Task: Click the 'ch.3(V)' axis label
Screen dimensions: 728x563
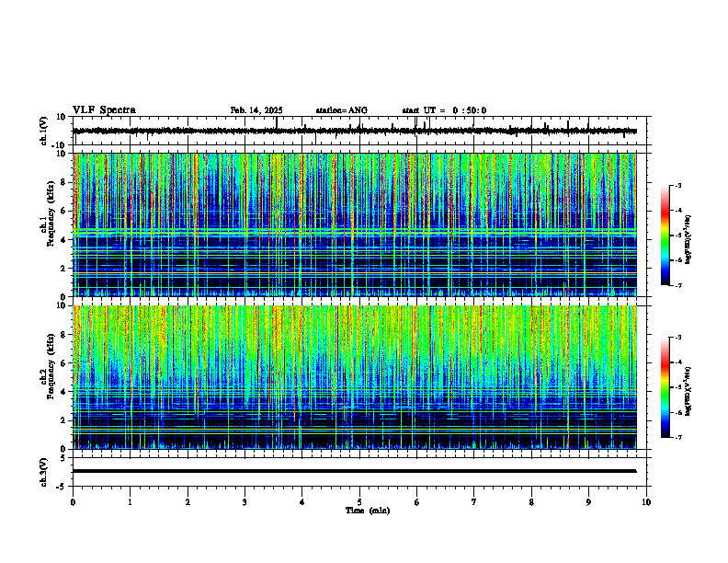Action: [x=43, y=472]
